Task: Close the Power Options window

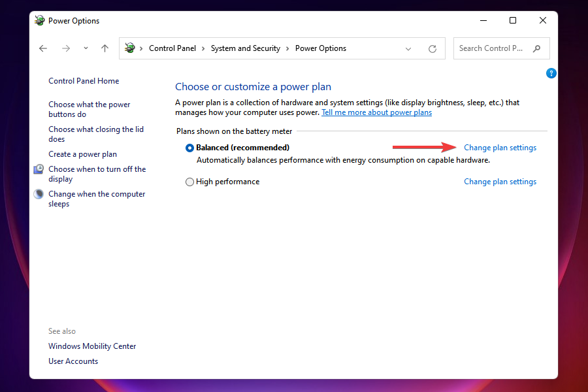Action: [543, 21]
